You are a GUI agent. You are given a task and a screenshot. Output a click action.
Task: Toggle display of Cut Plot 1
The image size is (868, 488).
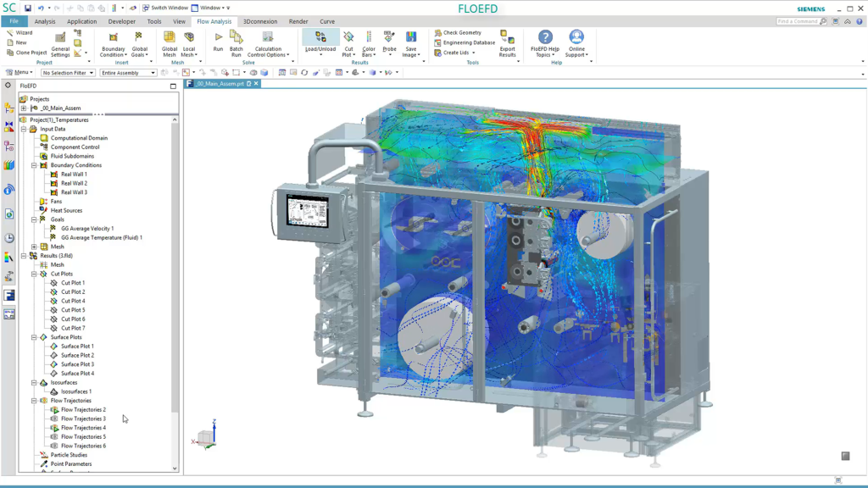point(53,283)
